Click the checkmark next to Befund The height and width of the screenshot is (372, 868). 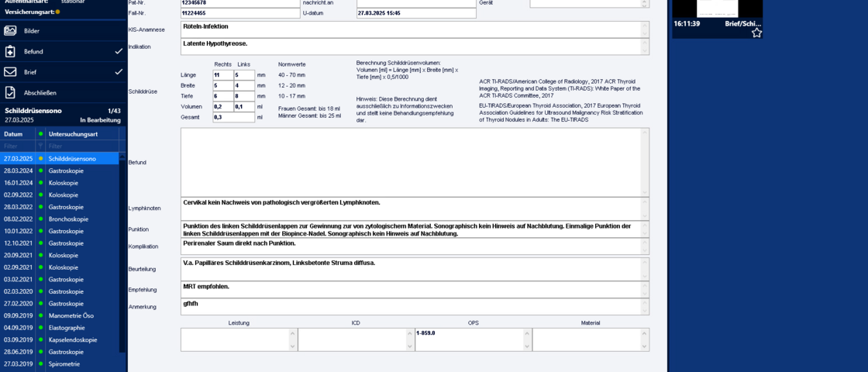pyautogui.click(x=119, y=51)
